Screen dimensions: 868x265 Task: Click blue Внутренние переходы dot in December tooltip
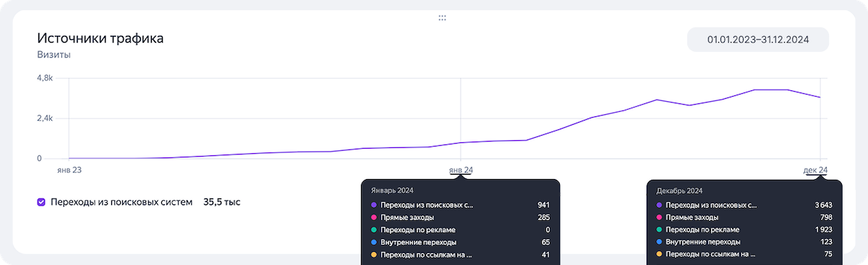coord(659,242)
